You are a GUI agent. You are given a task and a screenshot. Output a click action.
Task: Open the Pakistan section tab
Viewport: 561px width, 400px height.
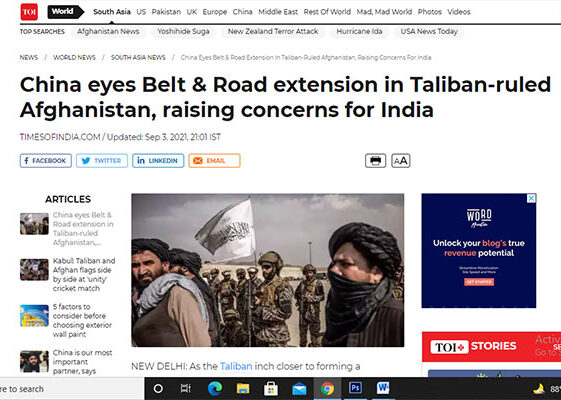(x=166, y=12)
